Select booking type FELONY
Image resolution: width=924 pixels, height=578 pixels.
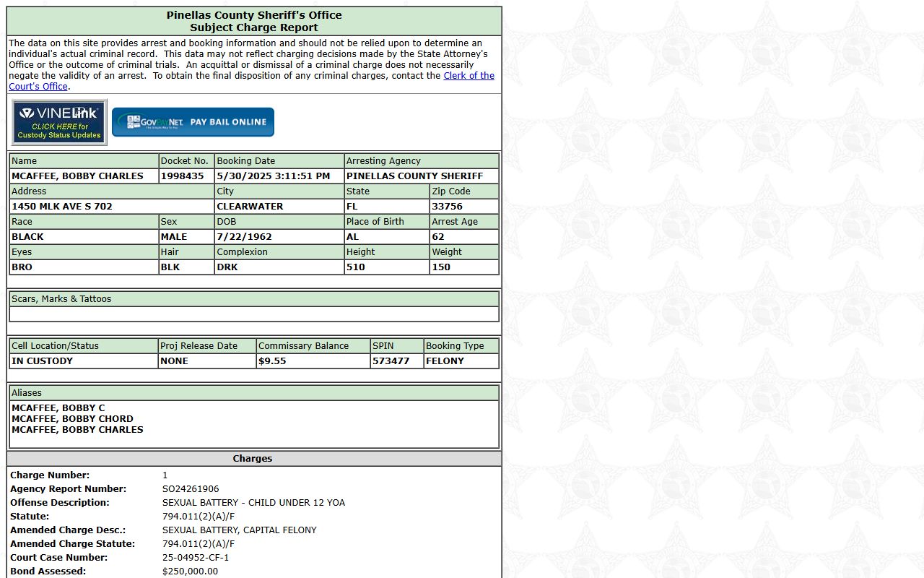coord(461,361)
